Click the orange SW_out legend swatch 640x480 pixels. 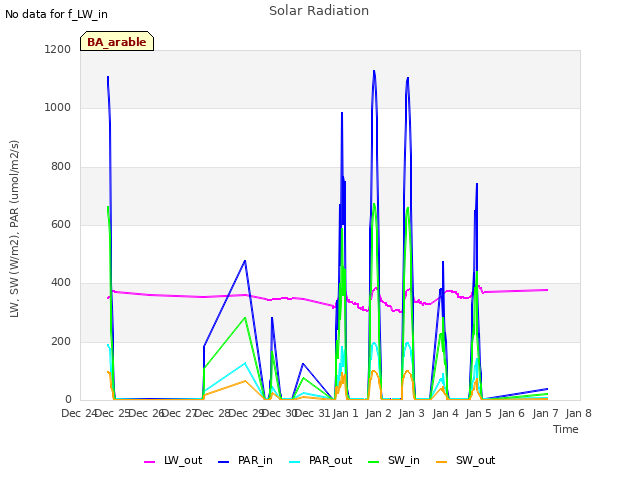(441, 462)
